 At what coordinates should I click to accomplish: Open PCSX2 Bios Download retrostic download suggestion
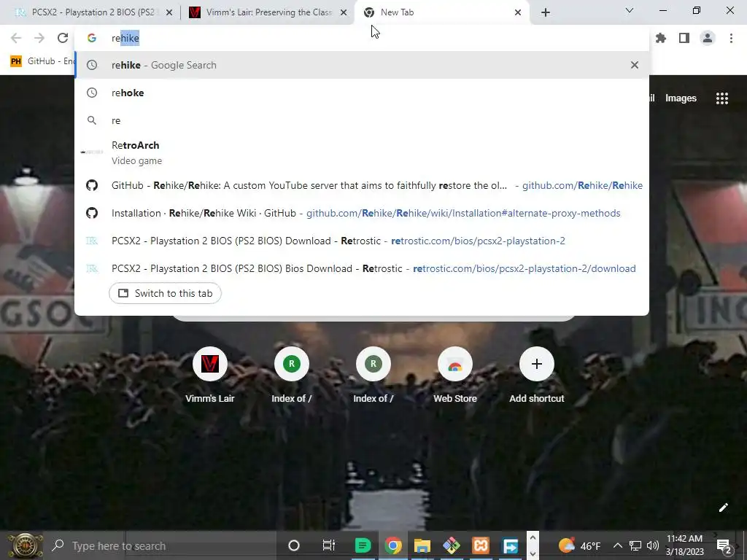coord(362,268)
